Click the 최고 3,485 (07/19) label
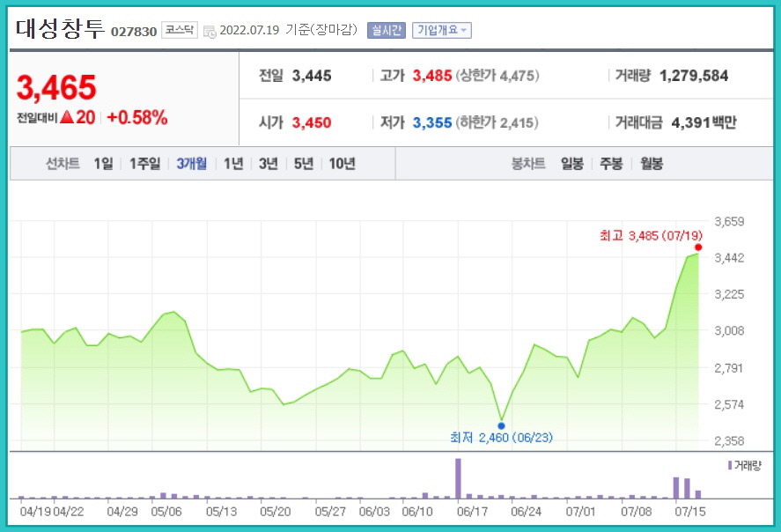The image size is (781, 532). 651,236
